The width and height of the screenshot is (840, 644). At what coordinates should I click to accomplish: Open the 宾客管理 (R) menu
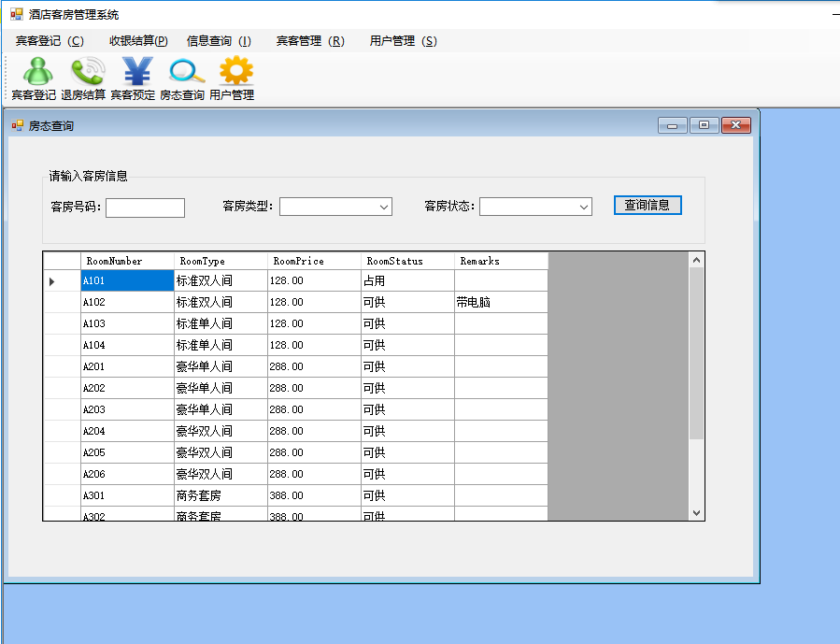click(x=310, y=41)
